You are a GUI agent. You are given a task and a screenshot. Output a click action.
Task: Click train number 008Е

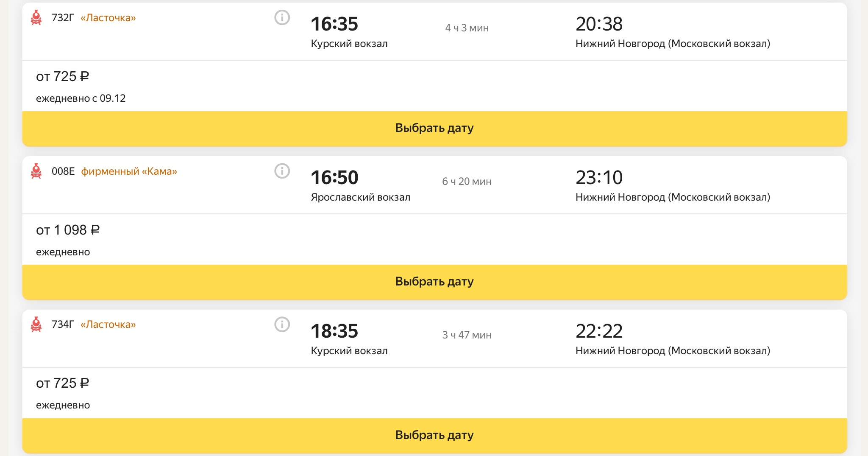pyautogui.click(x=63, y=171)
